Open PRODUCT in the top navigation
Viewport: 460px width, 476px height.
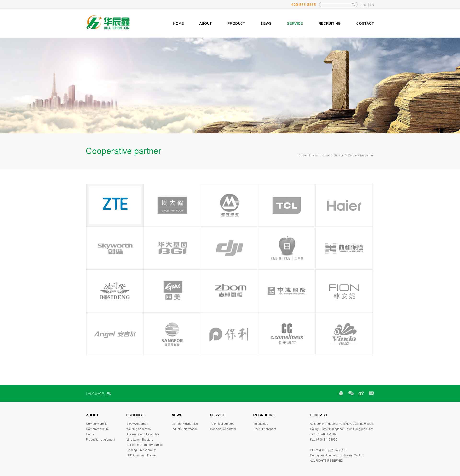pos(236,23)
